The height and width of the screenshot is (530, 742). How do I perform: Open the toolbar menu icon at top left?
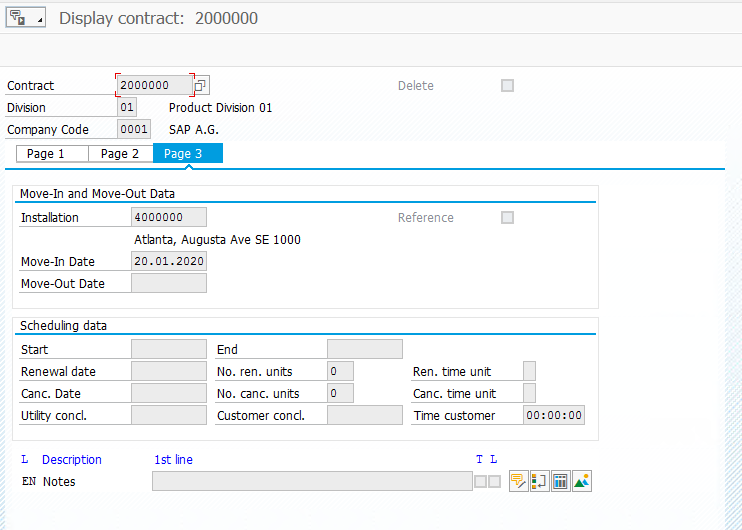tap(18, 18)
